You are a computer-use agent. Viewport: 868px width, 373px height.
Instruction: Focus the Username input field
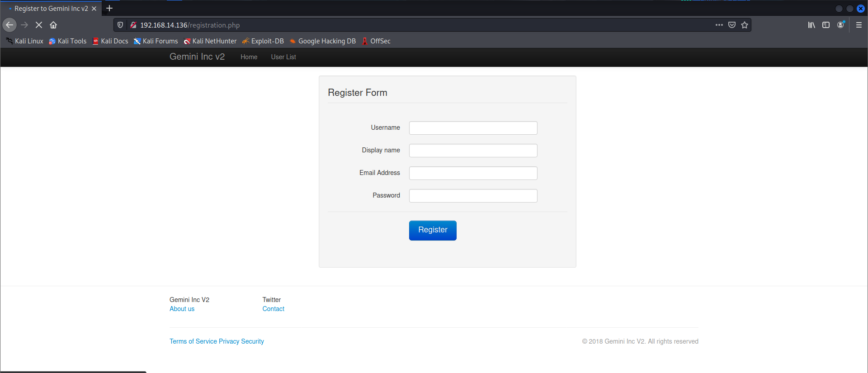point(473,128)
